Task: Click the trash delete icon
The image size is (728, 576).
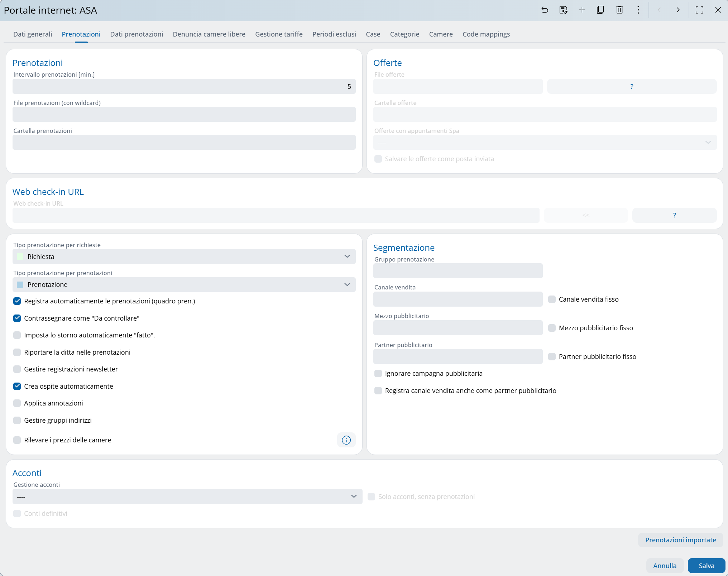Action: [619, 10]
